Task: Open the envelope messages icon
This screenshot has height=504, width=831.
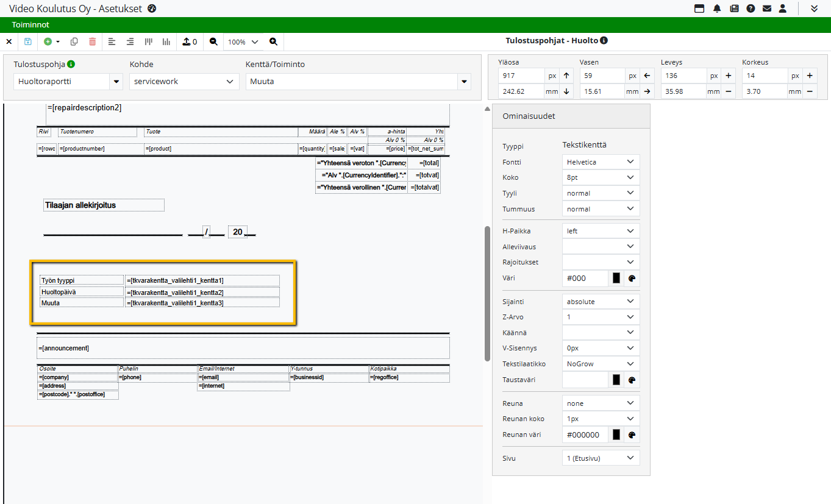Action: (x=767, y=9)
